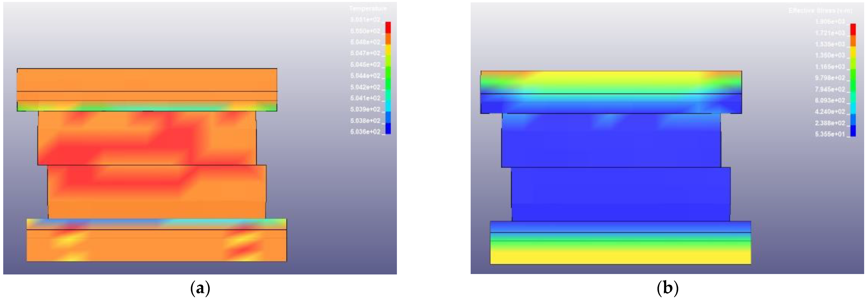Click the top yellow-green plate in stress plot
Viewport: 868px width, 300px height.
(x=611, y=82)
